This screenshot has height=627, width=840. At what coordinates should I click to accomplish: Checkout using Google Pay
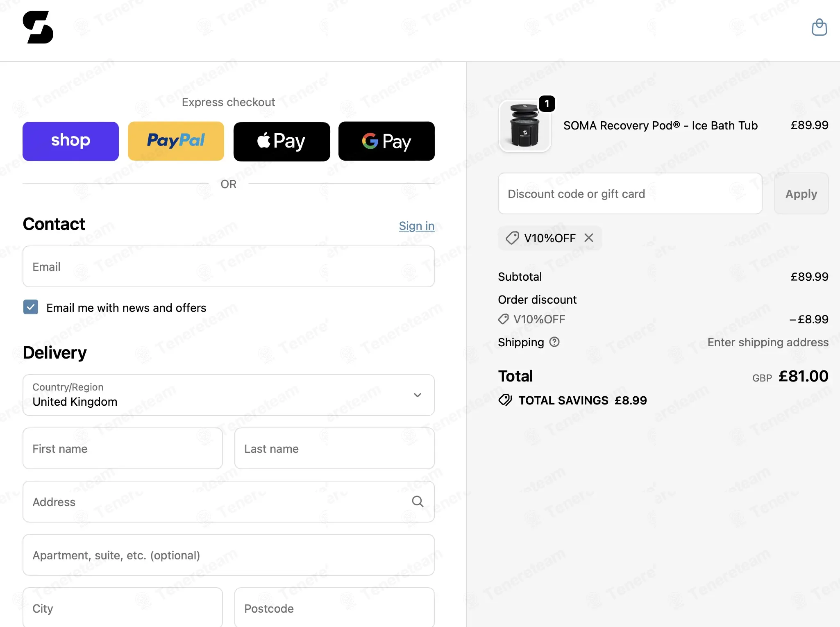click(386, 141)
